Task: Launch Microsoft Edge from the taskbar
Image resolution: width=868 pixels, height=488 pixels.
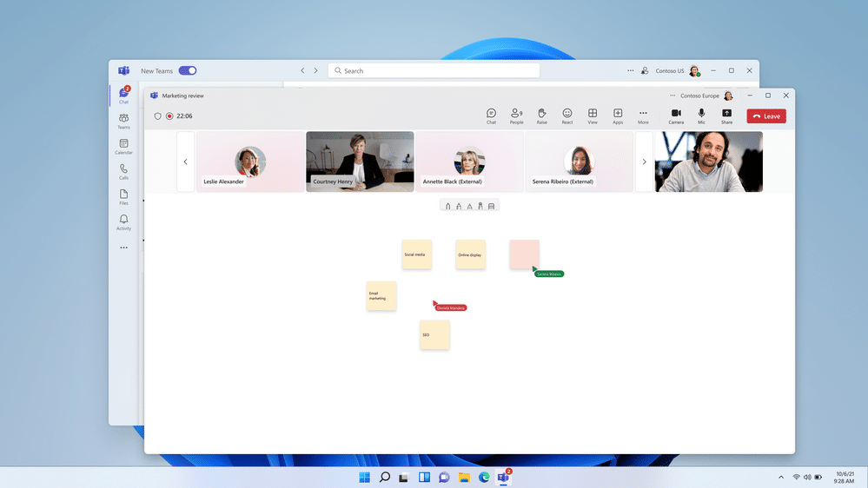Action: pyautogui.click(x=484, y=477)
